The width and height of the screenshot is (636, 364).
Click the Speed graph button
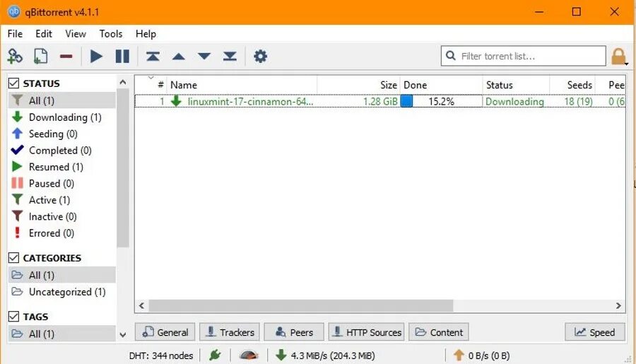[x=595, y=332]
